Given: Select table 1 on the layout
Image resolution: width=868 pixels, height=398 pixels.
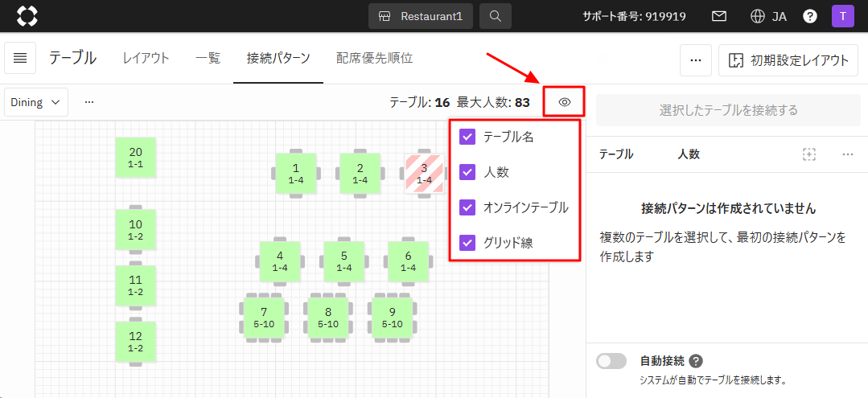Looking at the screenshot, I should click(295, 173).
